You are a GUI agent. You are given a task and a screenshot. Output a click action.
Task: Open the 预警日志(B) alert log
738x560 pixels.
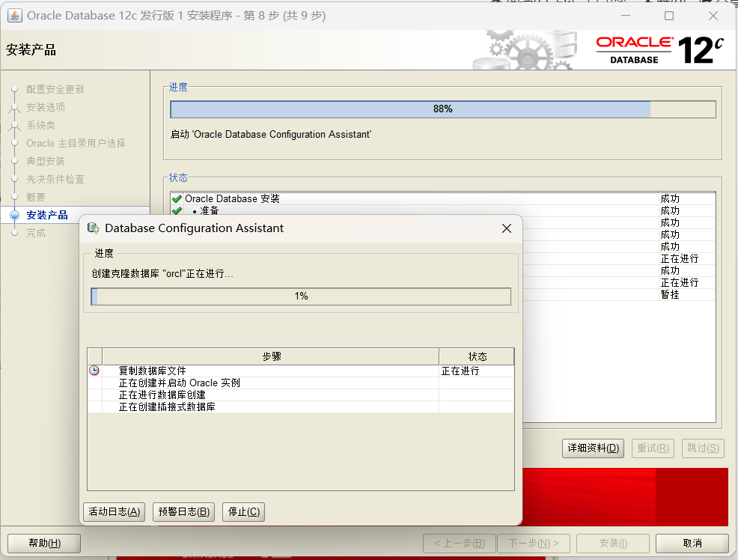[184, 511]
